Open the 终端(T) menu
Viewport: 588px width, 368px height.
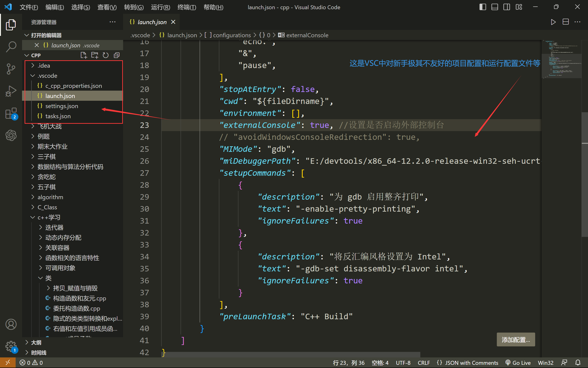click(x=187, y=7)
